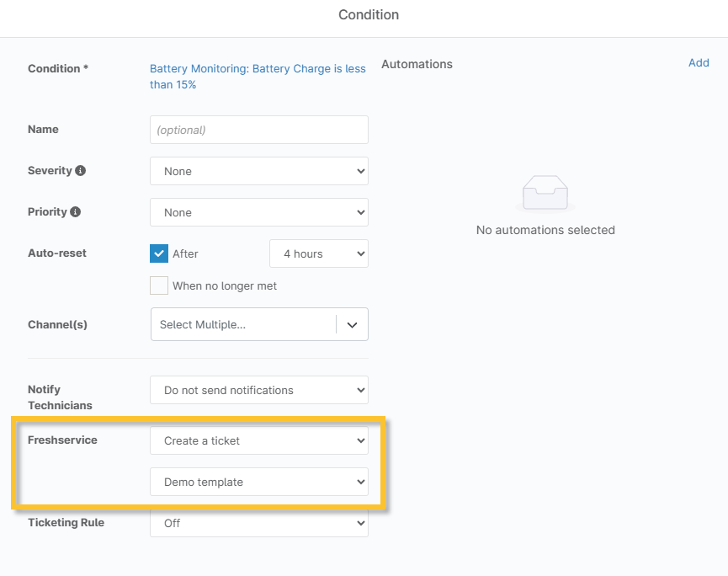Open the Freshservice 'Create a ticket' dropdown
The image size is (728, 576).
258,440
